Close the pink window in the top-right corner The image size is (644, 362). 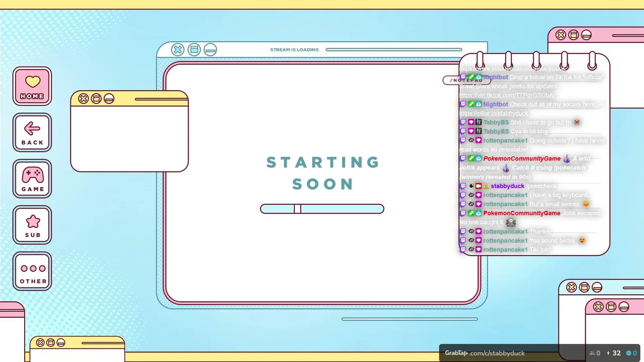tap(560, 35)
